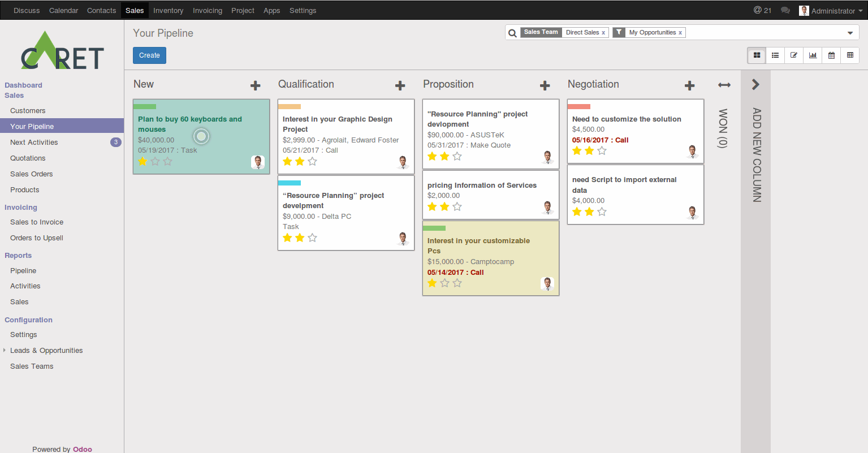The height and width of the screenshot is (453, 868).
Task: Open the Odoo link in footer
Action: click(x=83, y=449)
